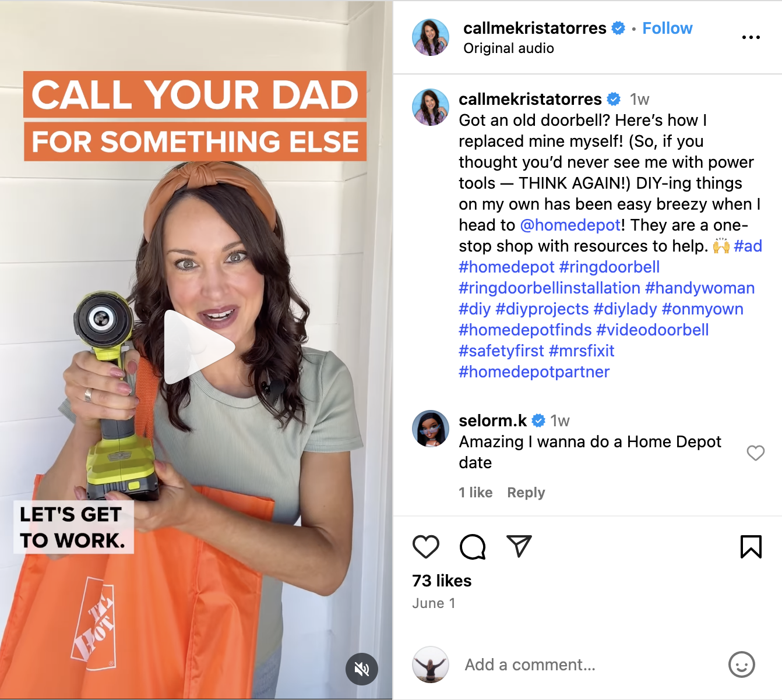Open the three-dot more options menu

click(x=751, y=37)
